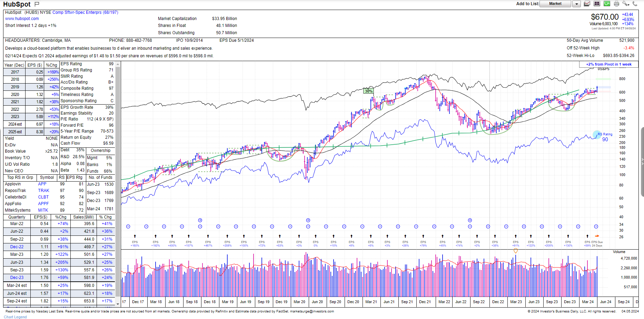
Task: Click the marketsurge@investors.com email link
Action: (x=312, y=311)
